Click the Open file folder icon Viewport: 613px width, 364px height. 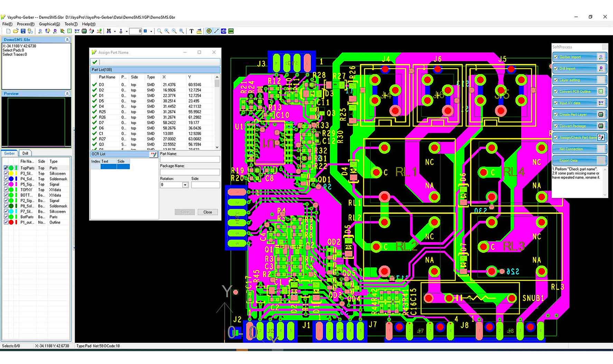16,31
